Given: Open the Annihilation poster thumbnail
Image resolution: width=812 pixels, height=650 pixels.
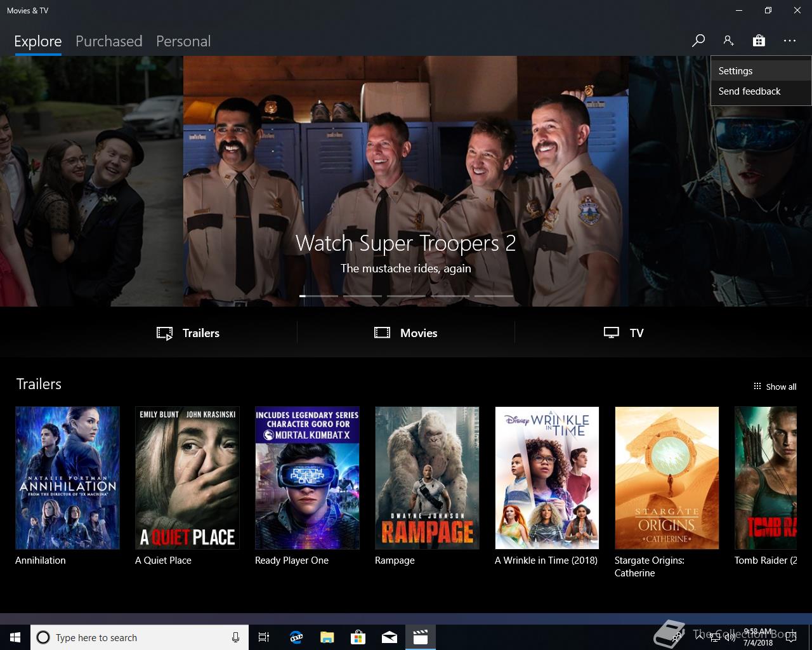Looking at the screenshot, I should [67, 478].
